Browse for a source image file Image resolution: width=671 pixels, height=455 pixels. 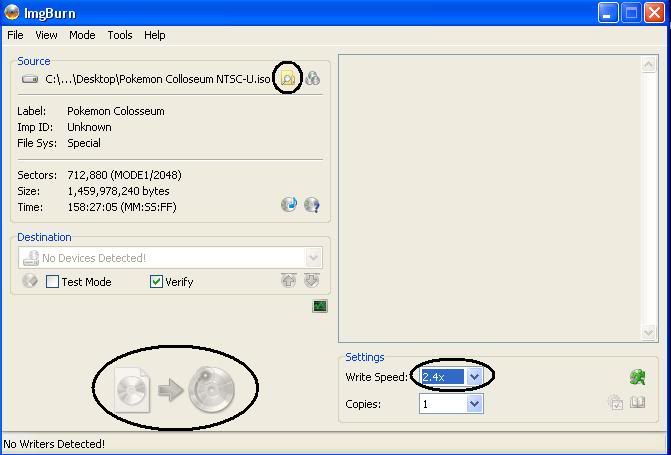tap(288, 78)
